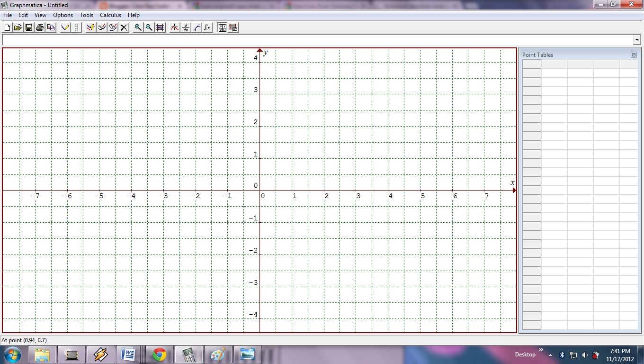Click the Bluetooth tray icon

[562, 355]
